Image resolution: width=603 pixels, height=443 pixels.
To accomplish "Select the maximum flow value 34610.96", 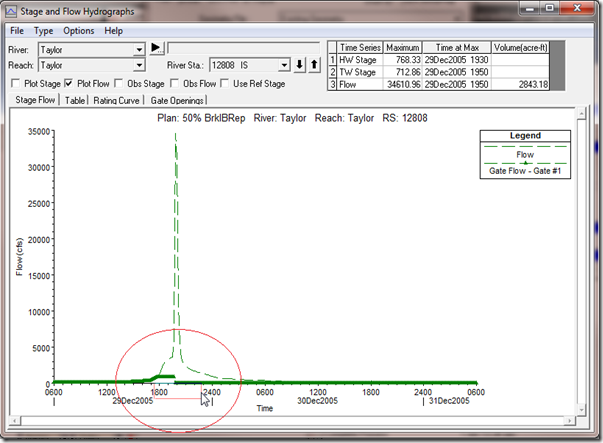I will click(403, 85).
